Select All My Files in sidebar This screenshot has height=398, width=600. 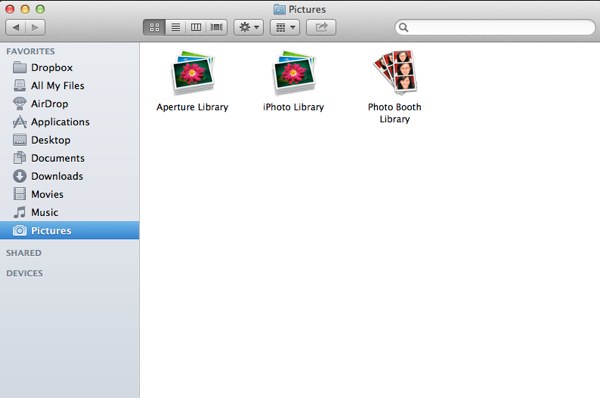70,86
